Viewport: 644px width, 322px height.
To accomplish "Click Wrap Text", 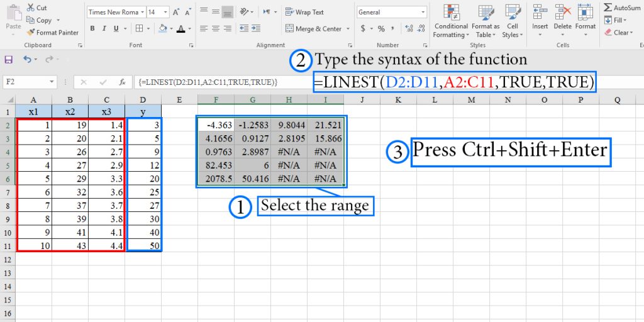I will pyautogui.click(x=305, y=12).
